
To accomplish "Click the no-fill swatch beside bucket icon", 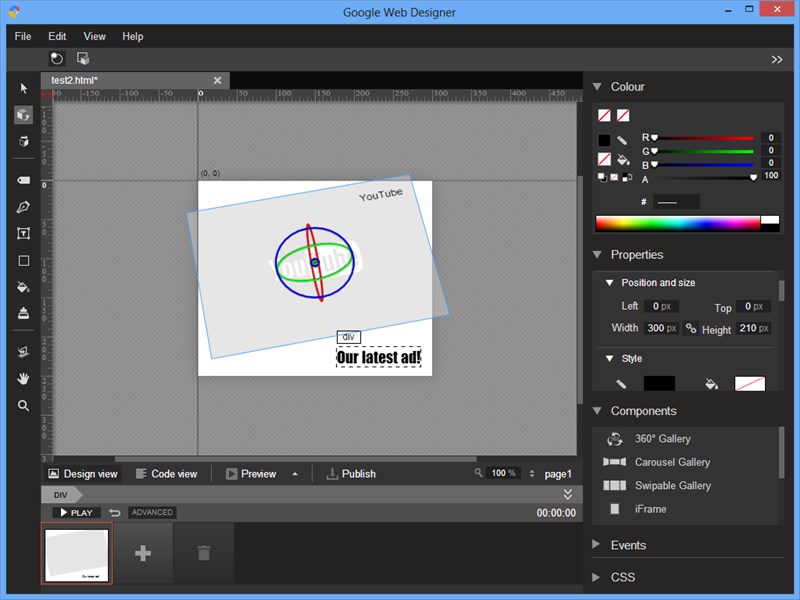I will pos(604,159).
